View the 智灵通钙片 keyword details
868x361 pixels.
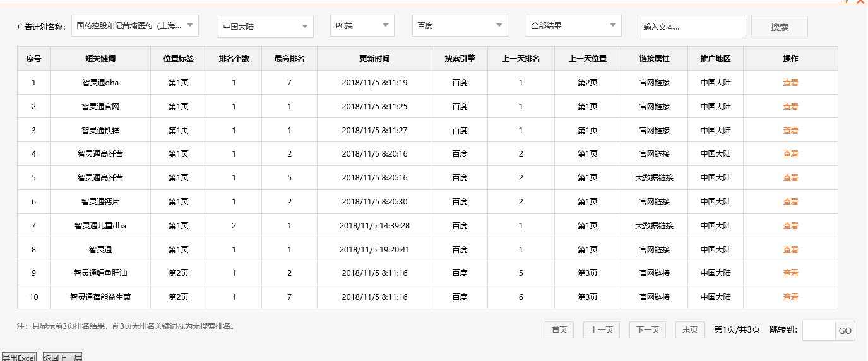[x=790, y=202]
